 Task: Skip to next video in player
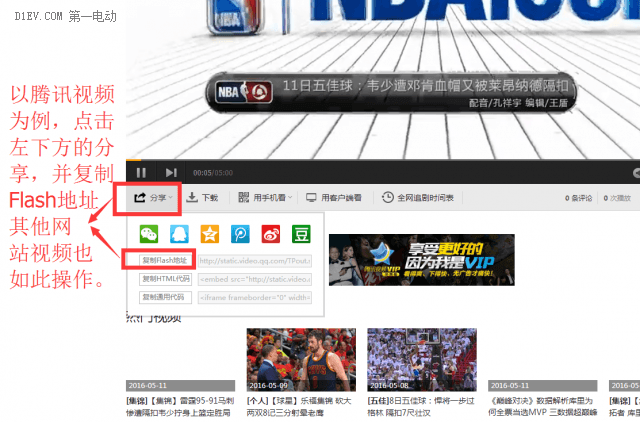click(x=171, y=173)
